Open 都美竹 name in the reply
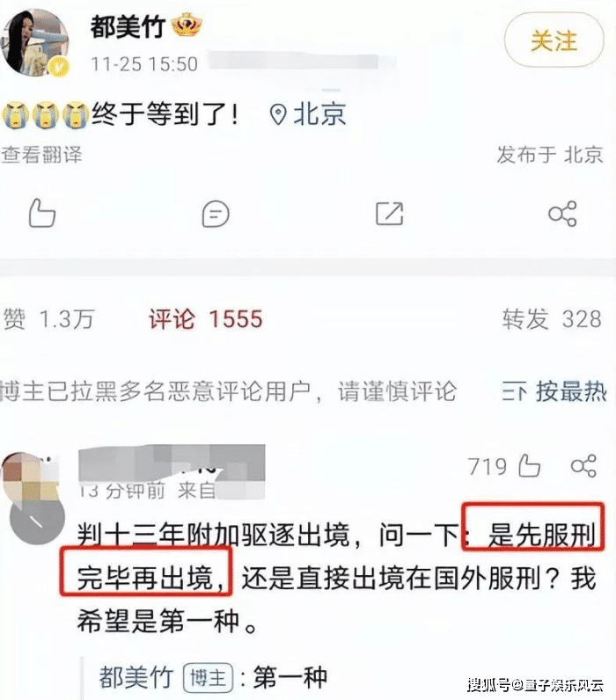This screenshot has height=700, width=616. tap(136, 677)
